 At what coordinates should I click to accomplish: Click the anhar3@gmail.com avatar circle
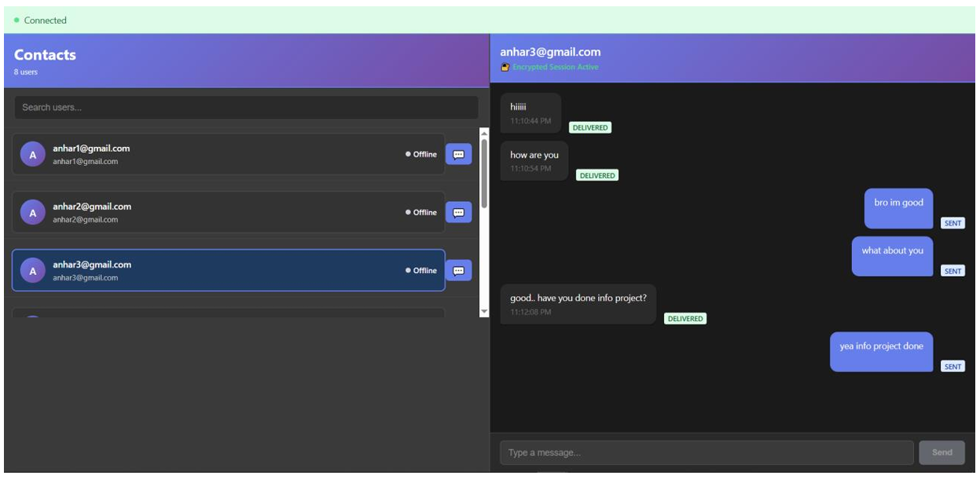(32, 271)
